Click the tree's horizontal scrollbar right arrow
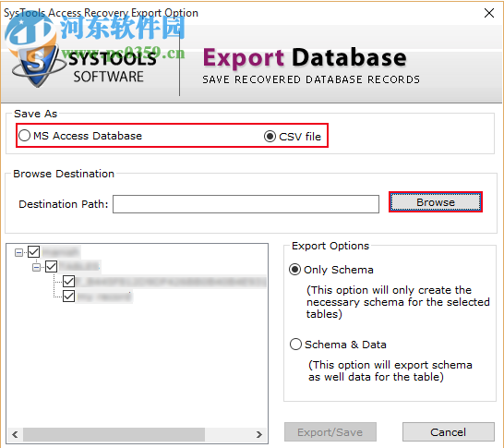504x448 pixels. point(259,435)
